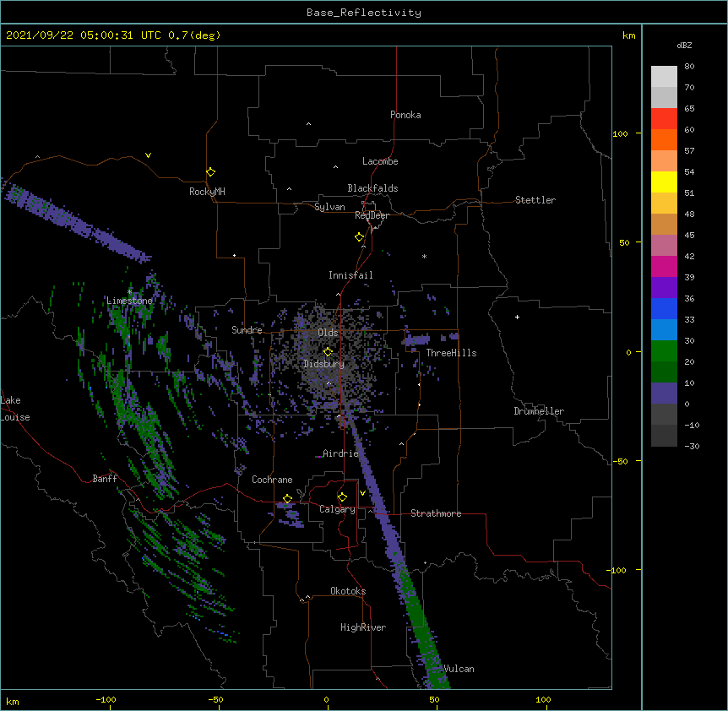Click the 2021/09/22 05:00:31 UTC timestamp
728x711 pixels.
point(84,35)
